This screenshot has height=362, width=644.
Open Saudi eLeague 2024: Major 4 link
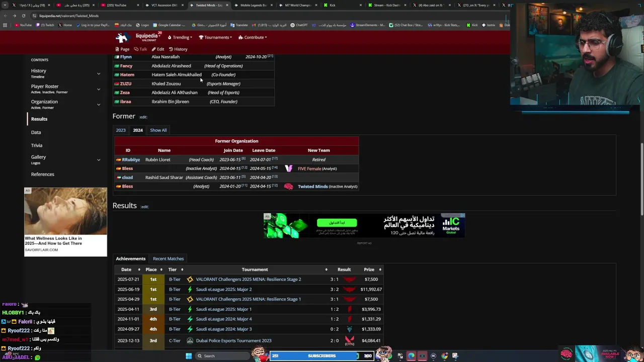pos(224,319)
